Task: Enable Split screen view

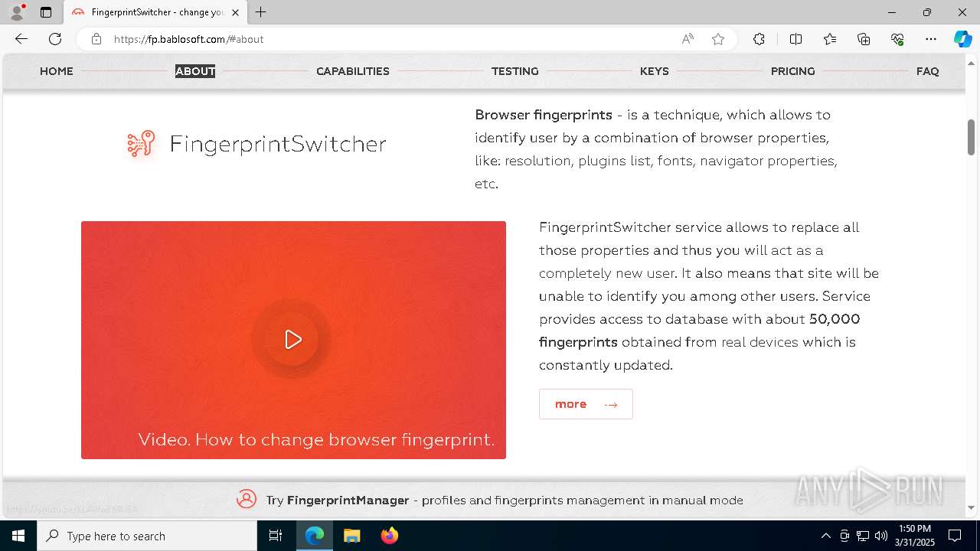Action: pyautogui.click(x=795, y=39)
